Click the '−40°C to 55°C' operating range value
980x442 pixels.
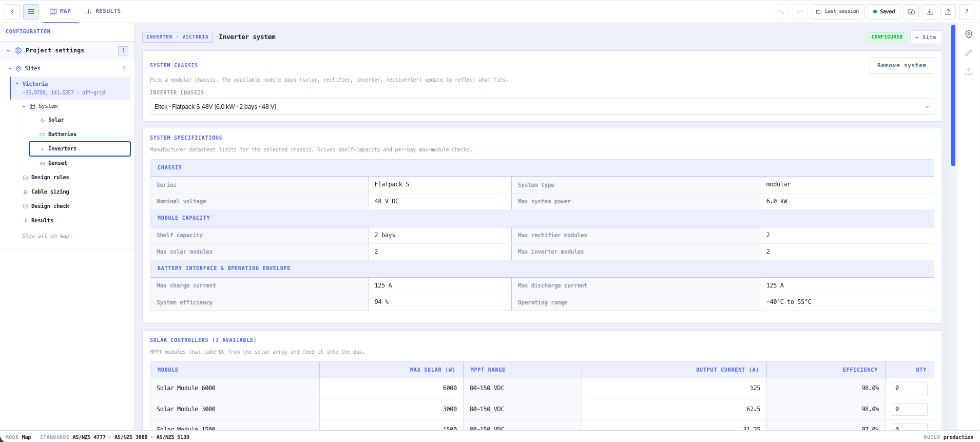coord(789,302)
